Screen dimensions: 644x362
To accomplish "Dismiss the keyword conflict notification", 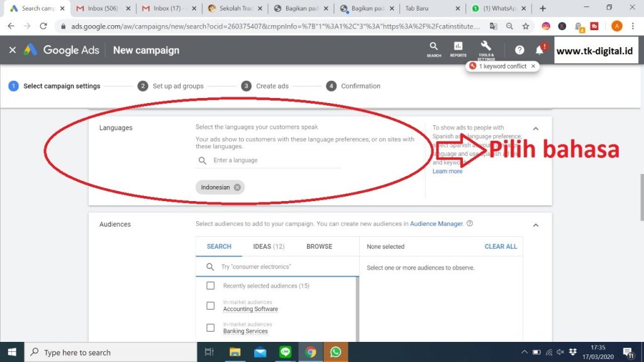I will pyautogui.click(x=533, y=66).
